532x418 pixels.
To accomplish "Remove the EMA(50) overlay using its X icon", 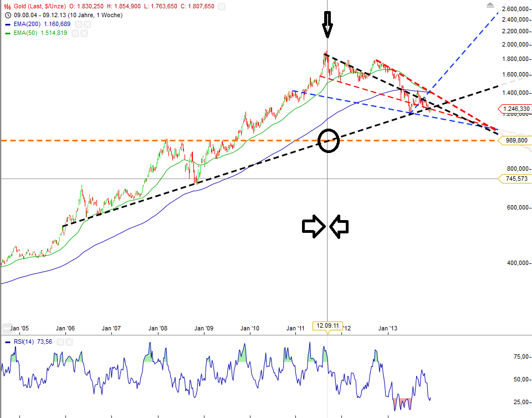I will pos(84,33).
